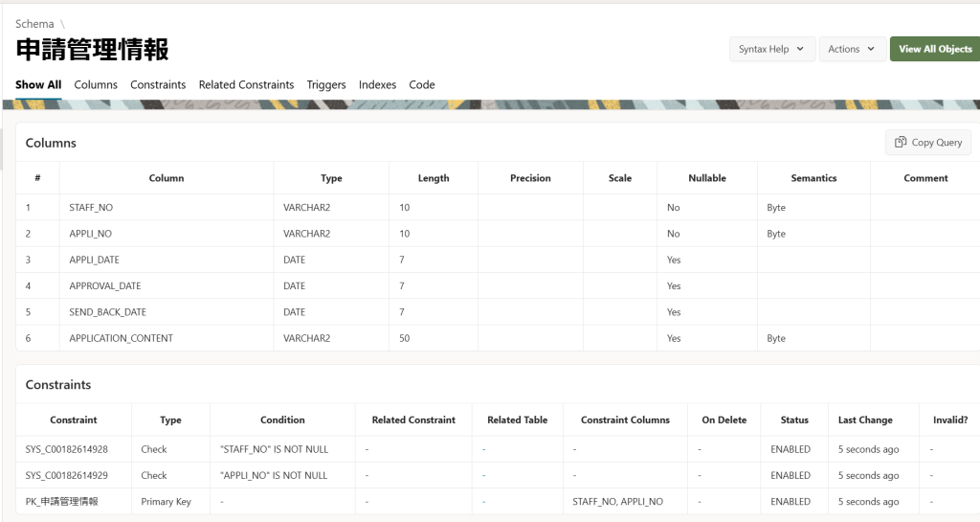Screen dimensions: 980x522
Task: Click the Copy Query icon button
Action: (x=927, y=143)
